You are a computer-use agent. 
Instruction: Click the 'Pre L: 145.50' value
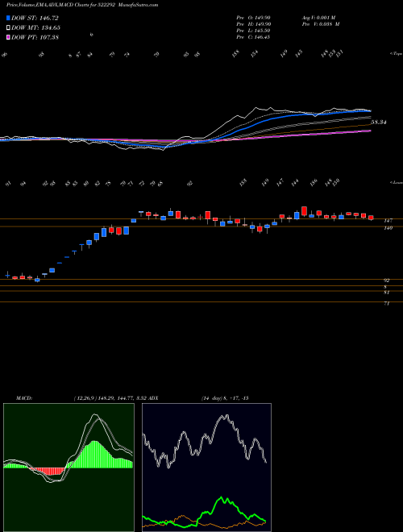click(253, 31)
